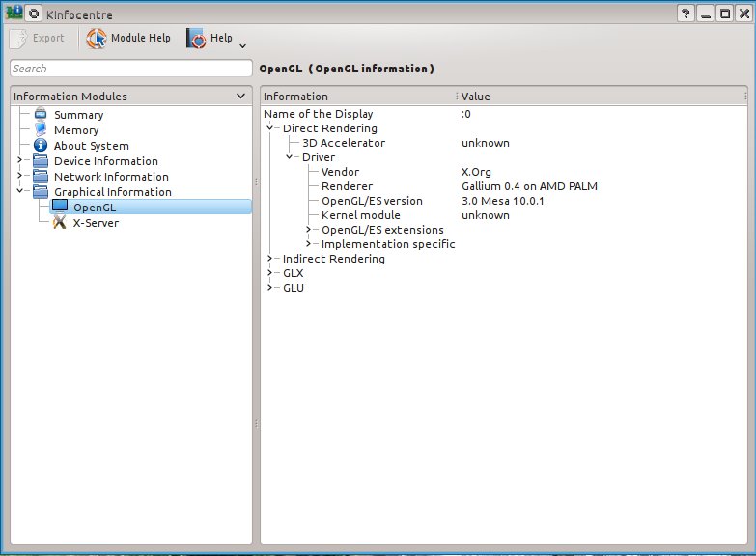Select the OpenGL monitor icon
This screenshot has height=556, width=756.
coord(60,207)
